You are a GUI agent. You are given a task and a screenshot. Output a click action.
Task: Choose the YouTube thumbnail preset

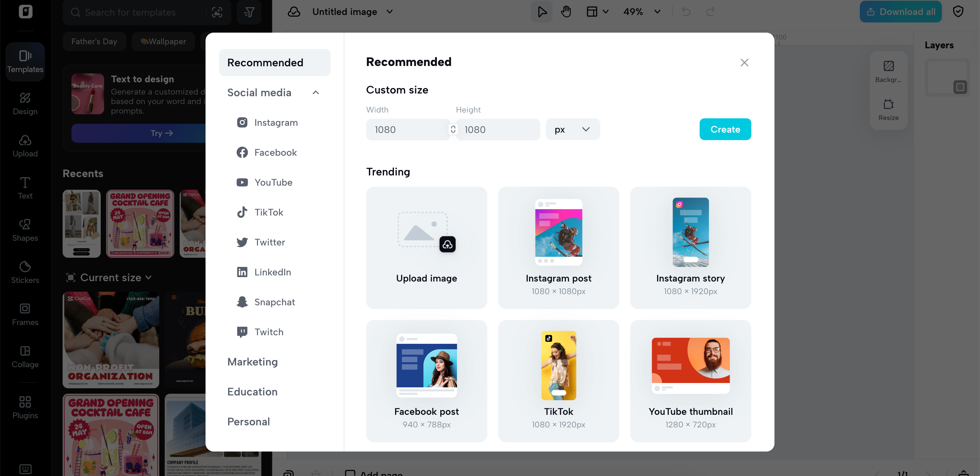tap(690, 380)
